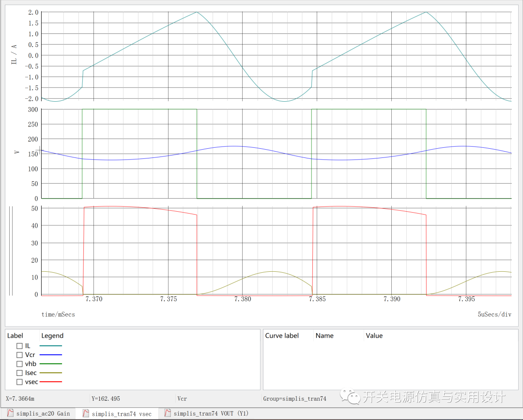The height and width of the screenshot is (420, 523).
Task: Click the Label column header
Action: [x=15, y=336]
